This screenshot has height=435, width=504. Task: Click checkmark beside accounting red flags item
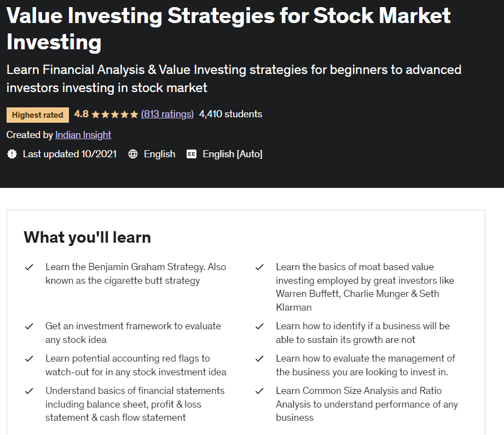click(x=29, y=359)
